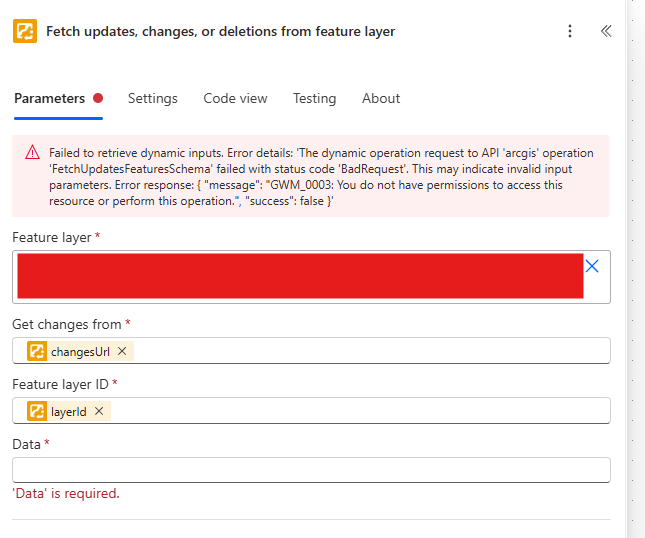Click the red error dot on Parameters tab
This screenshot has height=538, width=645.
pos(98,98)
